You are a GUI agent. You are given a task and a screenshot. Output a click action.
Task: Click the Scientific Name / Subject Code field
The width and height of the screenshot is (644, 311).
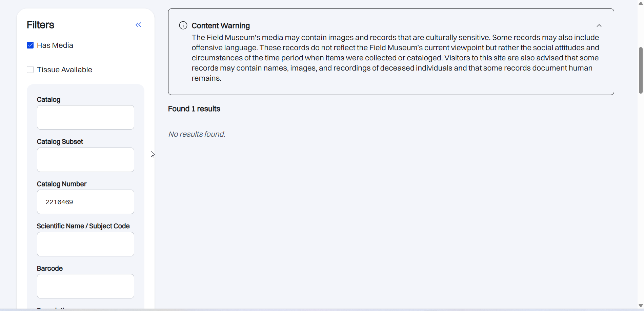click(x=85, y=244)
